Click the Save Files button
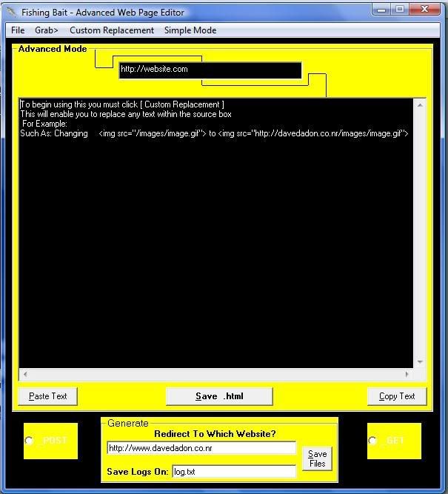Screen dimensions: 448x494 click(x=317, y=458)
